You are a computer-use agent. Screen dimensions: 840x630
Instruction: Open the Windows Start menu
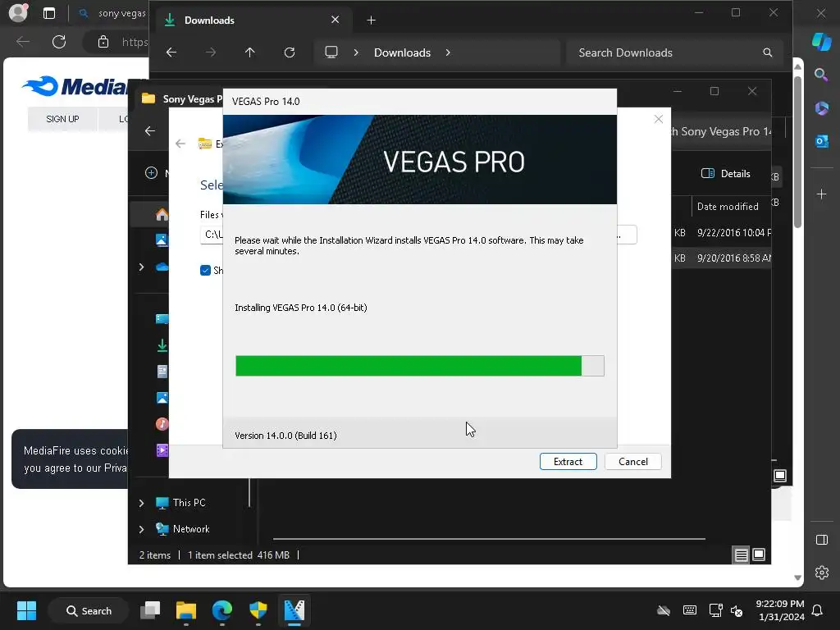(26, 610)
